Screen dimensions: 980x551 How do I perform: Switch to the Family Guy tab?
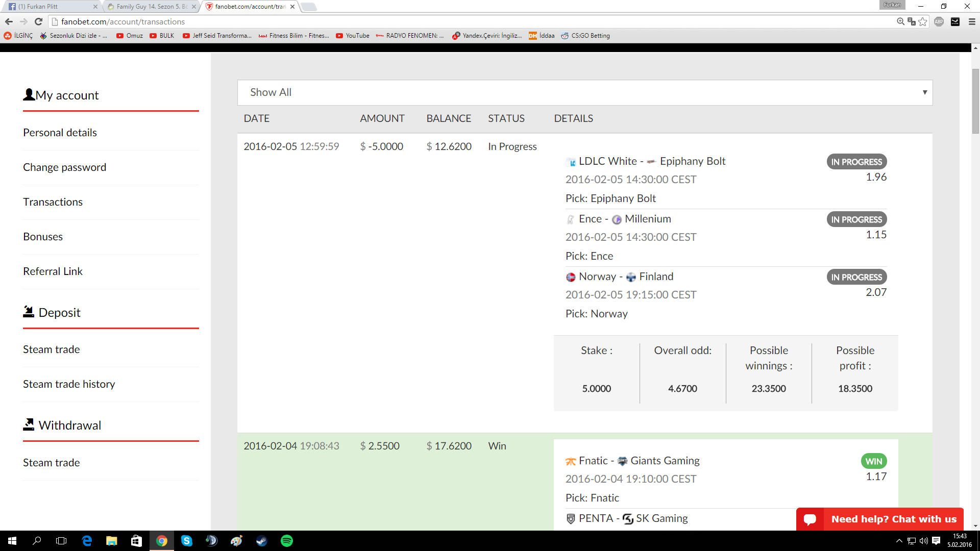click(152, 7)
